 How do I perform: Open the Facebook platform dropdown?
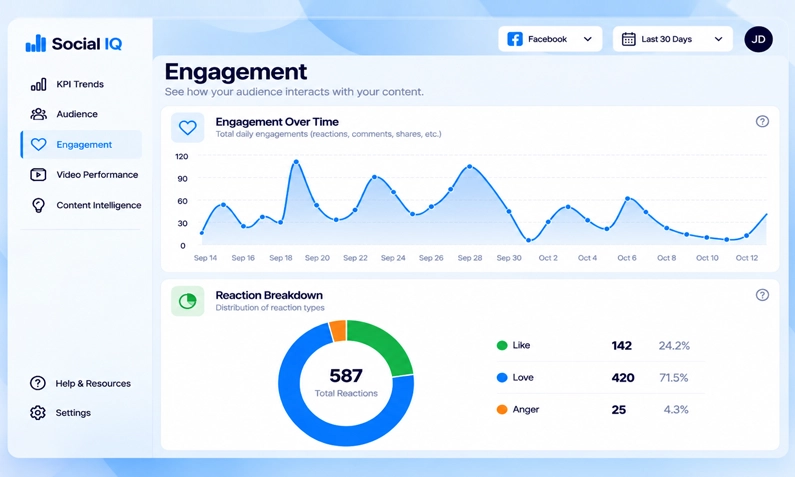coord(550,39)
